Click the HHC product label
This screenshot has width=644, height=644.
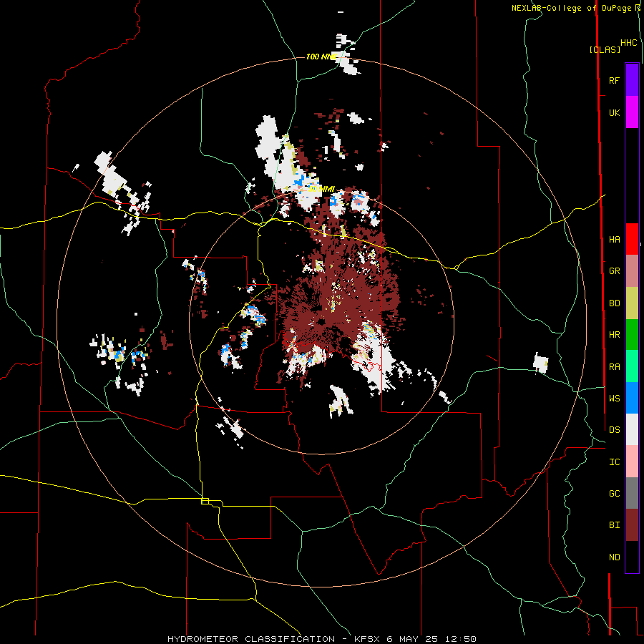(x=628, y=43)
